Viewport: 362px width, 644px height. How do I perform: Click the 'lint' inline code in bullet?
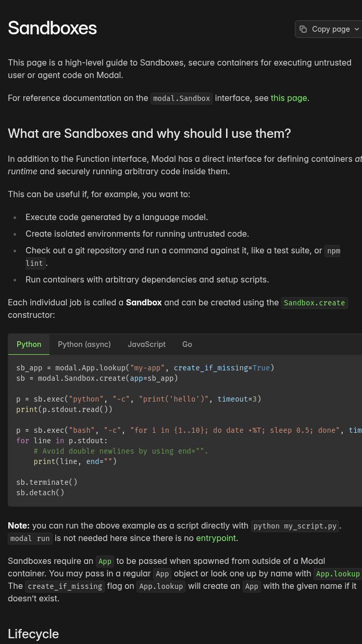pyautogui.click(x=35, y=263)
